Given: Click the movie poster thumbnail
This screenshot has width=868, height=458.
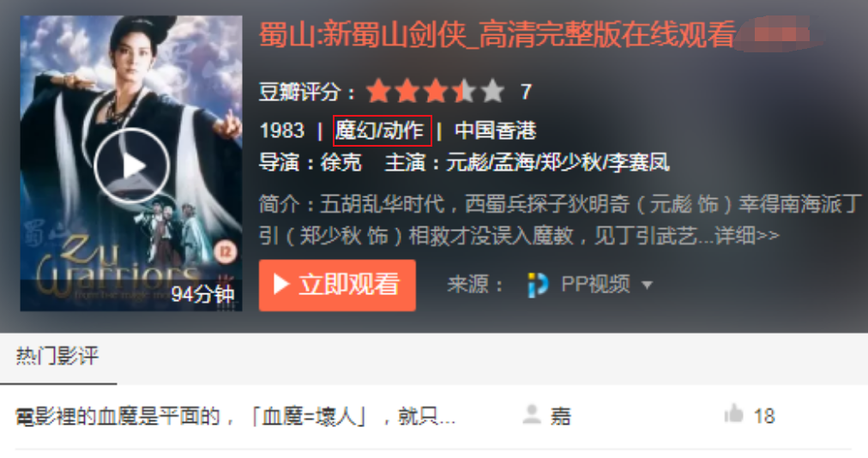Looking at the screenshot, I should coord(131,163).
